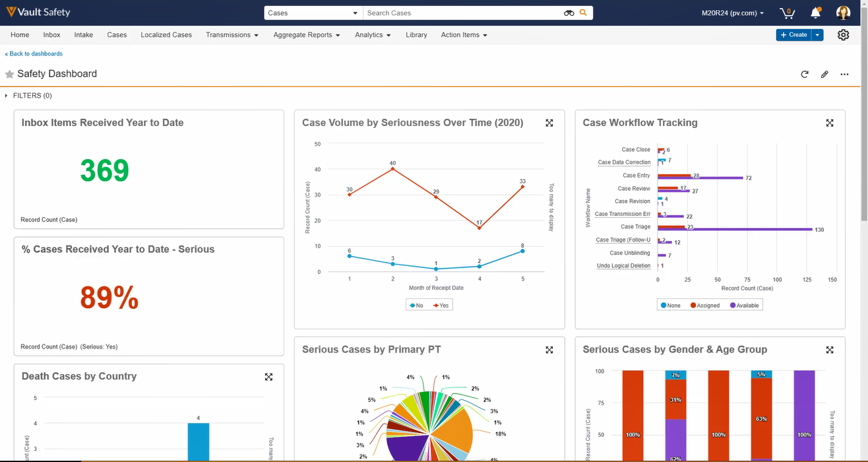Open the dropdown arrow beside Create
The width and height of the screenshot is (868, 462).
[818, 35]
